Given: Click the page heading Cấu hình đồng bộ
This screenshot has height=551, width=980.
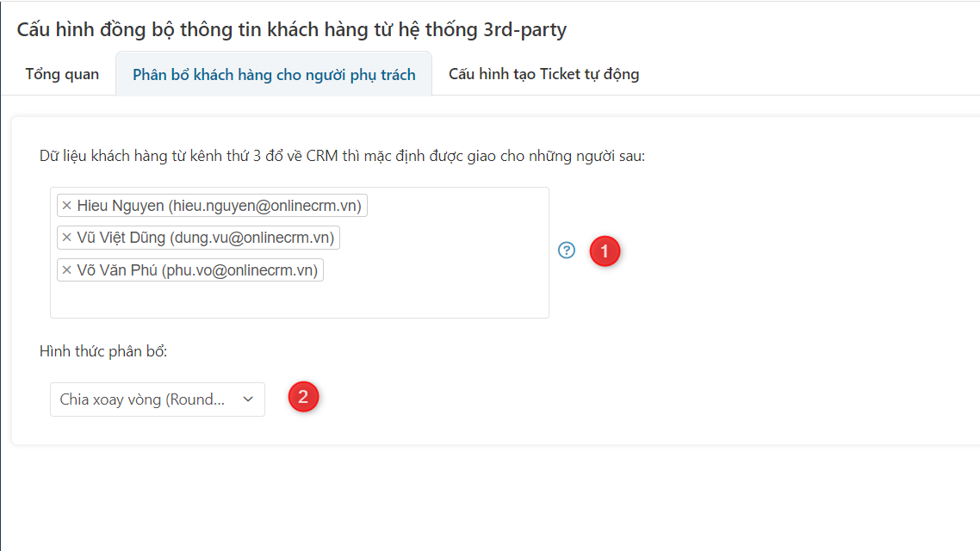Looking at the screenshot, I should [292, 29].
